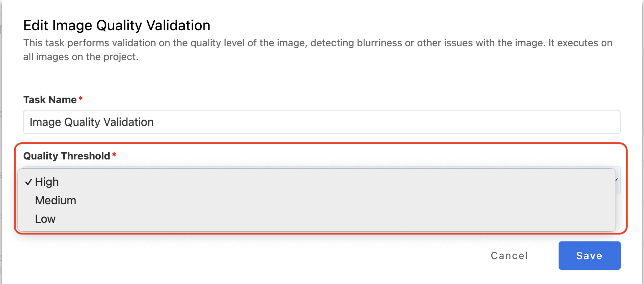Click the Quality Threshold field label
The image size is (644, 284).
pos(67,156)
